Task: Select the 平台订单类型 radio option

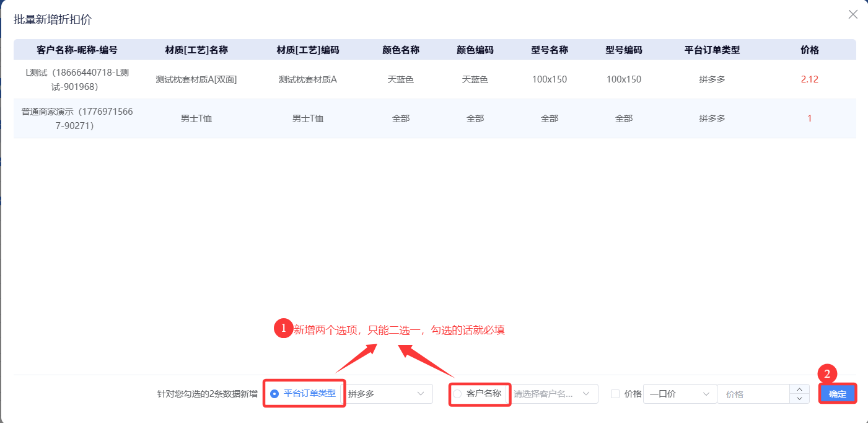Action: (x=274, y=393)
